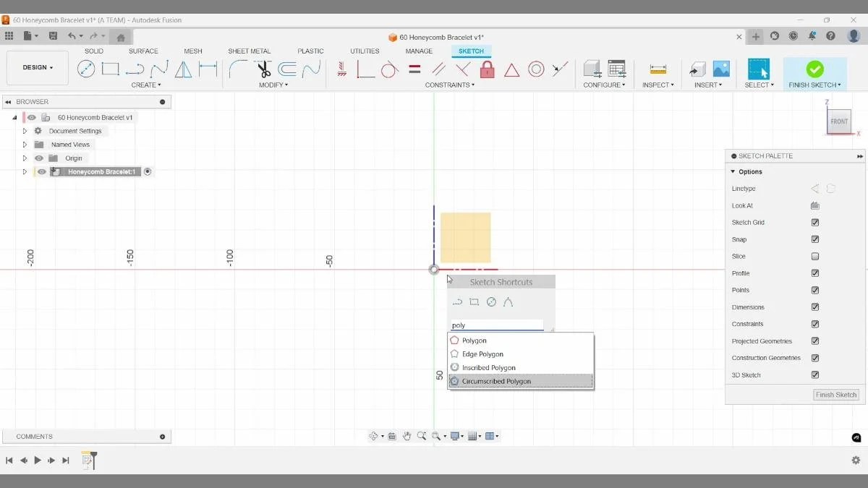Disable Sketch Grid visibility
The height and width of the screenshot is (488, 868).
(x=815, y=222)
